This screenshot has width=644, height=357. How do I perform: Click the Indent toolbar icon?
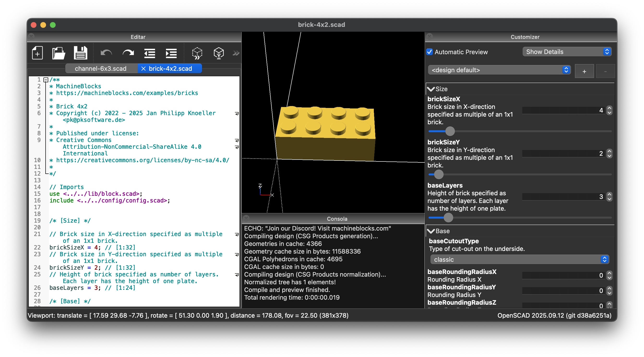(x=171, y=53)
